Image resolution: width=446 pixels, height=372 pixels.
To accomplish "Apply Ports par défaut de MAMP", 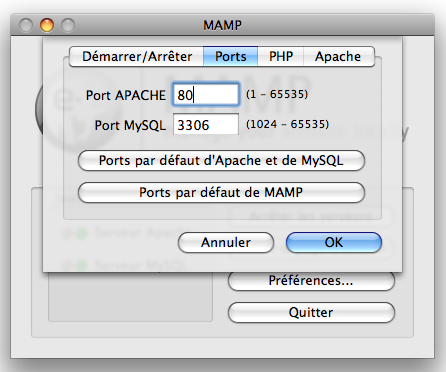I will click(221, 192).
